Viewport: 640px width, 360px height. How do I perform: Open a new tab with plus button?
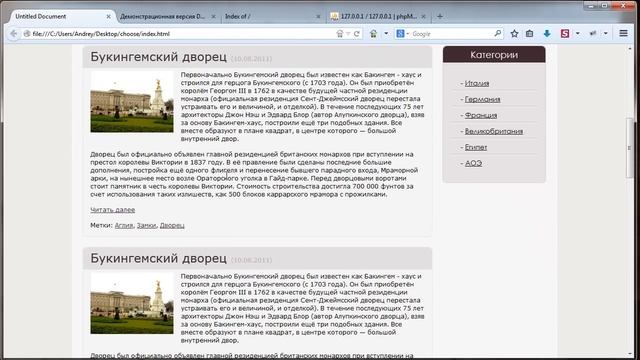click(440, 16)
